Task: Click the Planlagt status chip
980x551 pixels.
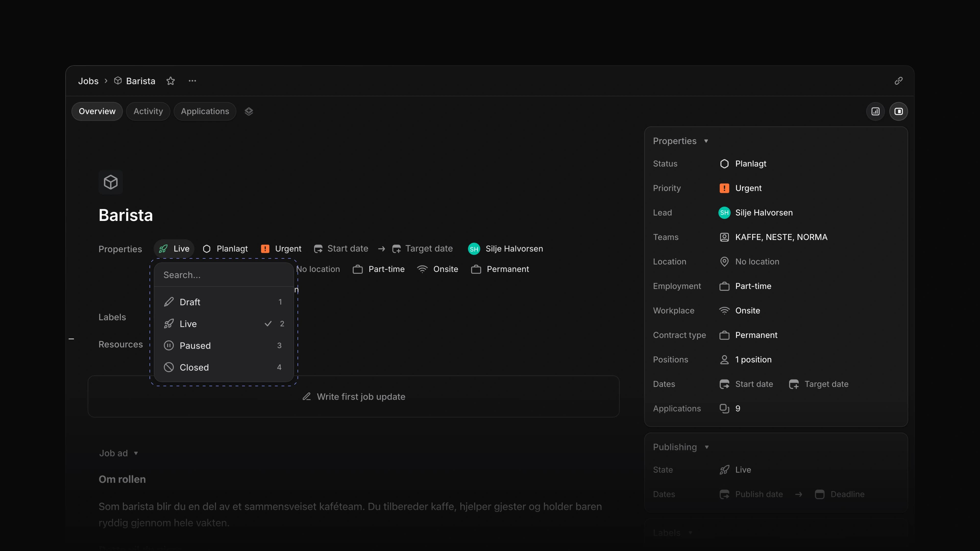Action: [225, 249]
